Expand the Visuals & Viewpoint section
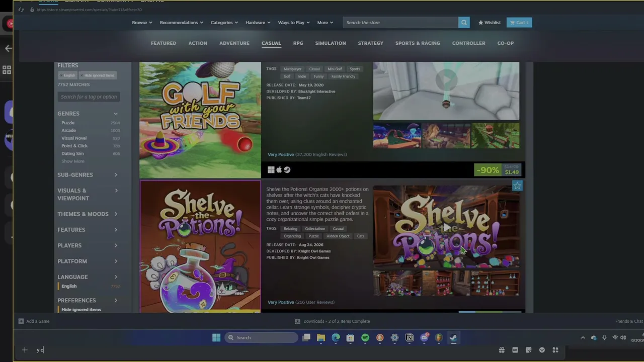This screenshot has width=644, height=362. (x=88, y=194)
